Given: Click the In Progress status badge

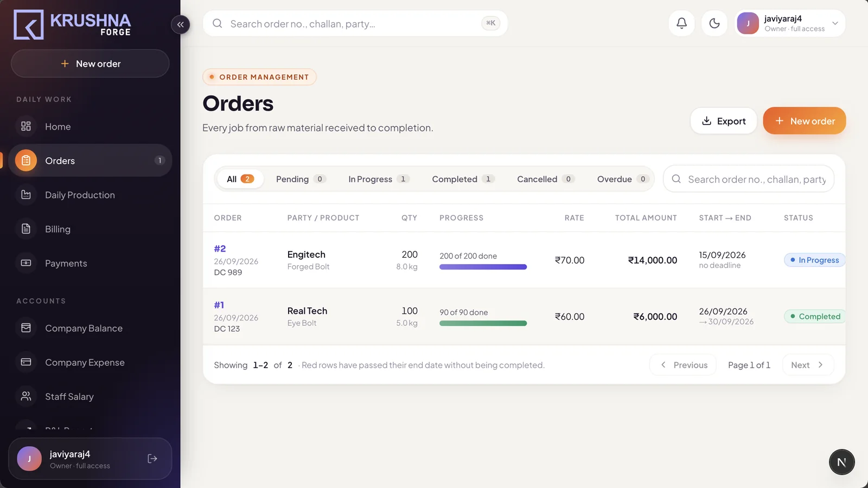Looking at the screenshot, I should (x=814, y=260).
